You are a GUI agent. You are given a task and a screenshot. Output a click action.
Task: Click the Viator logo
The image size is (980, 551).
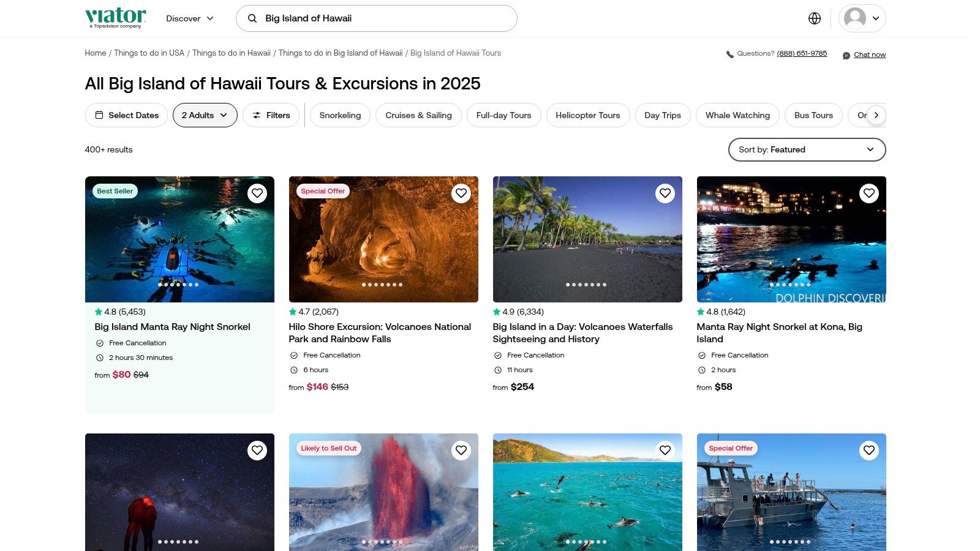[x=116, y=18]
